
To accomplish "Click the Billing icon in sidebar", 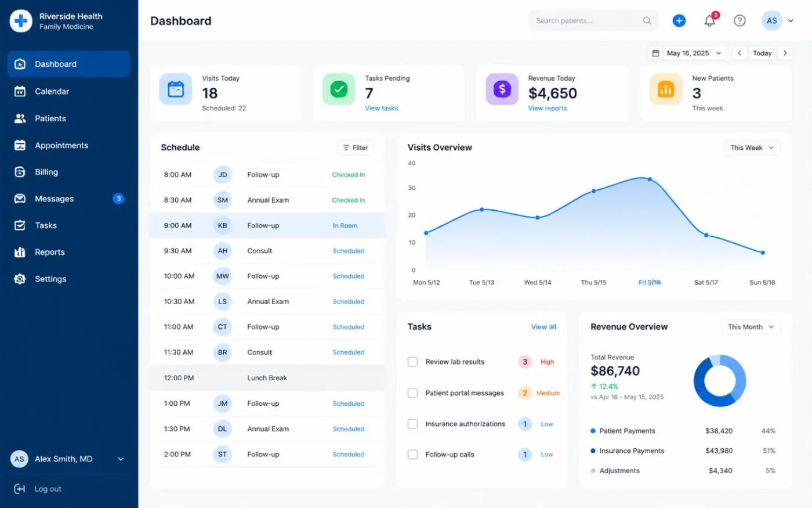I will (x=20, y=172).
